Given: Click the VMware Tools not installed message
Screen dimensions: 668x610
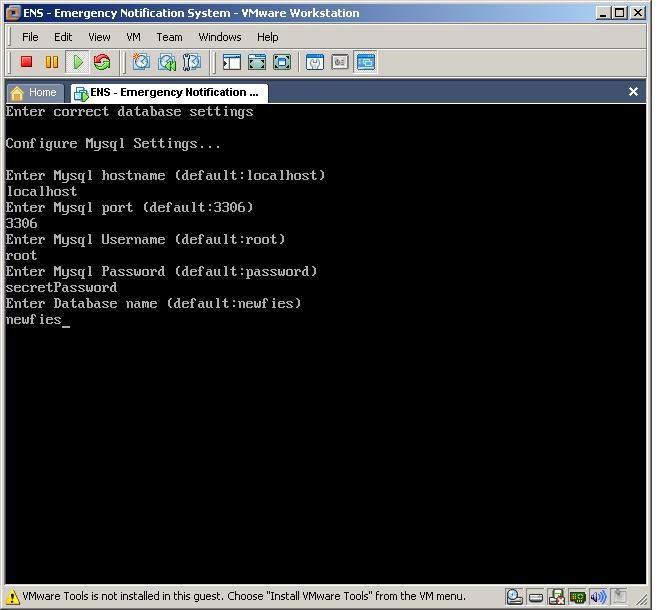Looking at the screenshot, I should coord(244,596).
